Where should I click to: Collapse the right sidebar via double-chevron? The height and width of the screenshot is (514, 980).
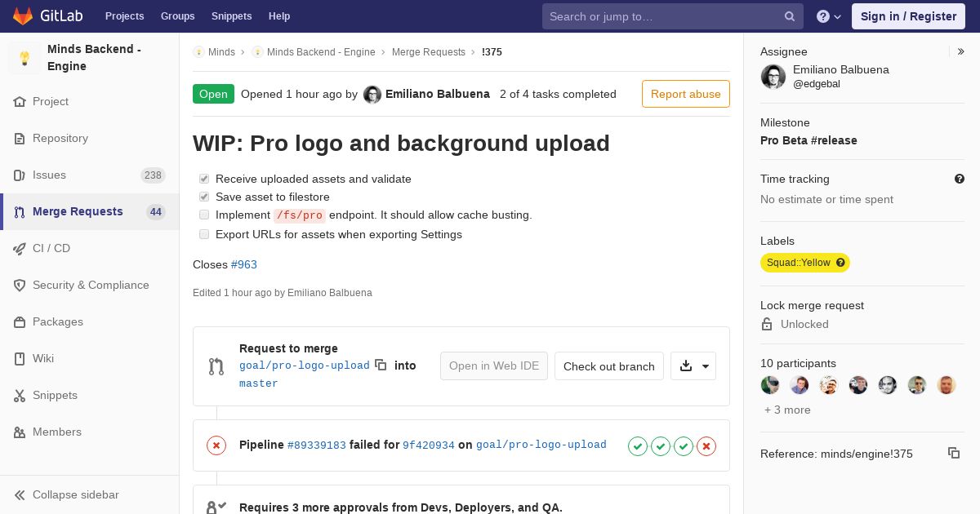pos(961,51)
